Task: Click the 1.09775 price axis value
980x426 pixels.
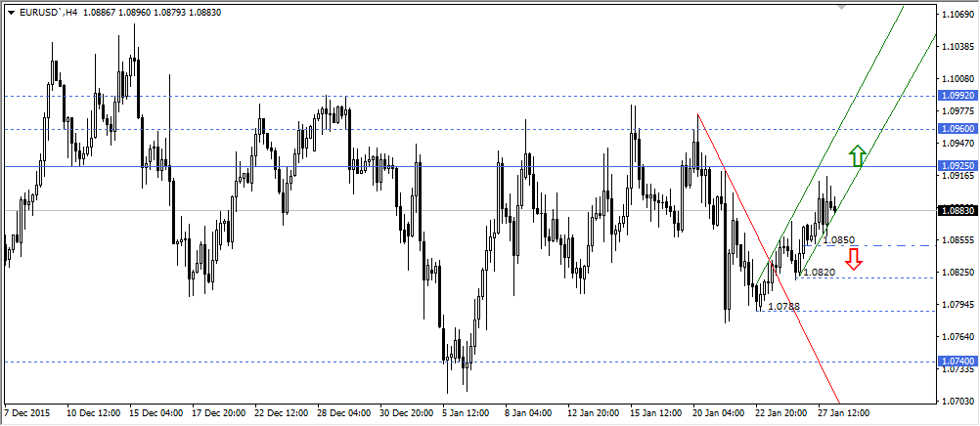Action: pos(958,111)
